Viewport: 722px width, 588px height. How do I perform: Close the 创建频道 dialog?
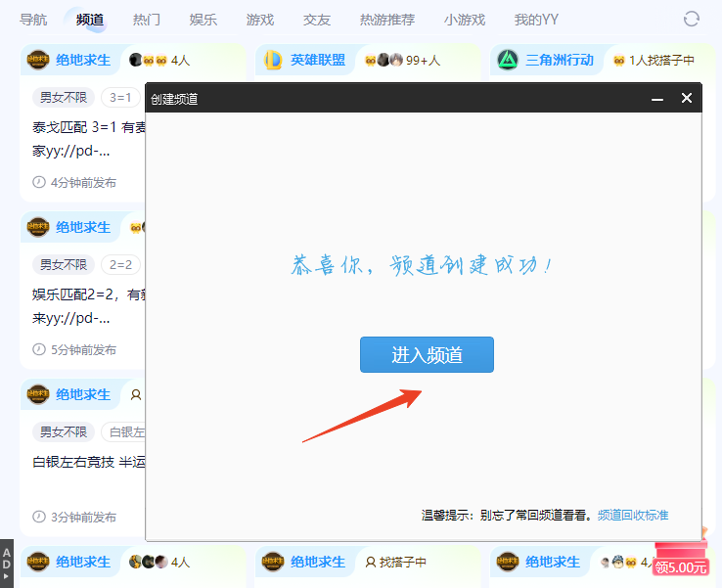[x=687, y=98]
